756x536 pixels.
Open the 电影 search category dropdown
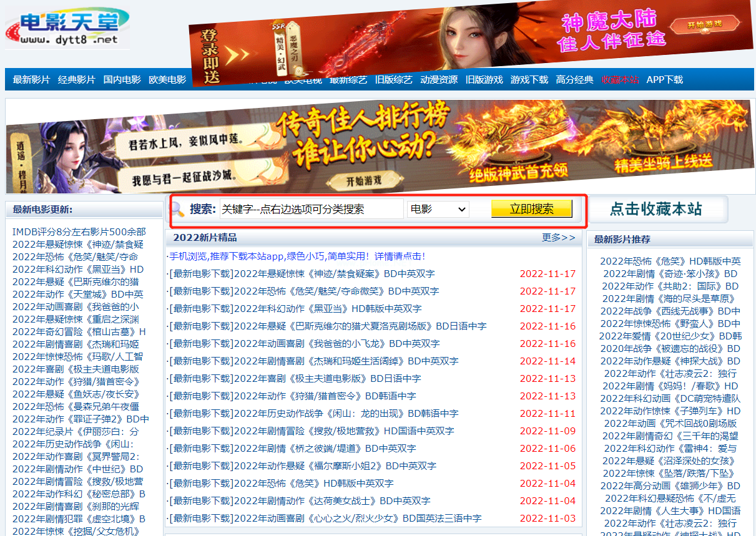tap(438, 209)
